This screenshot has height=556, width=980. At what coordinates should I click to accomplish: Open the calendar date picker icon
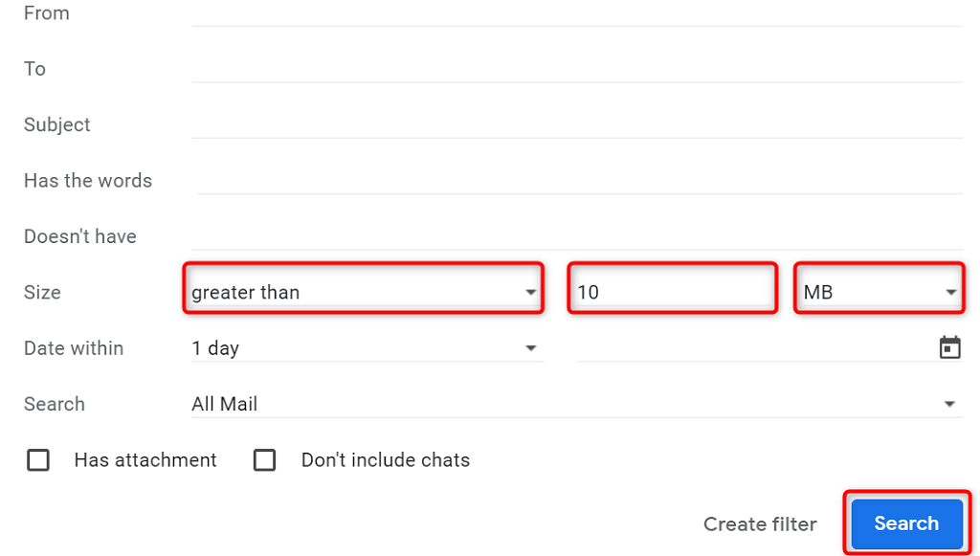tap(949, 347)
